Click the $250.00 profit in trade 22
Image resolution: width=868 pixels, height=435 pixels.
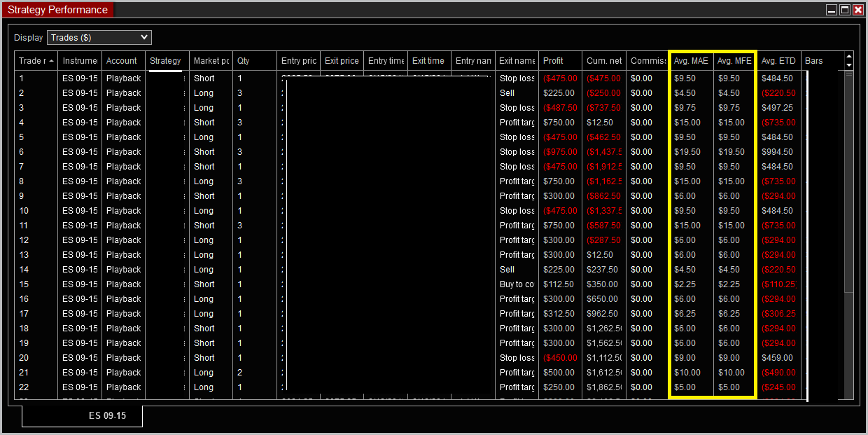(x=558, y=387)
